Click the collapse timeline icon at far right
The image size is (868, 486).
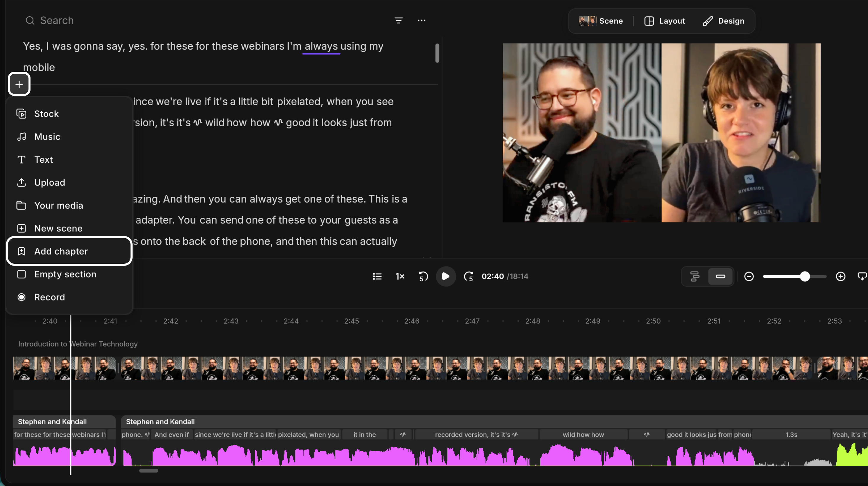pos(862,276)
